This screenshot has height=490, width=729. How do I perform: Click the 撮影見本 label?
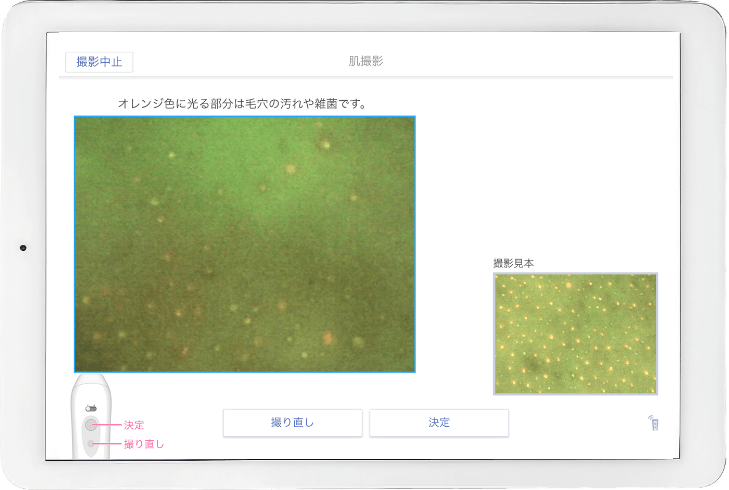(x=513, y=263)
